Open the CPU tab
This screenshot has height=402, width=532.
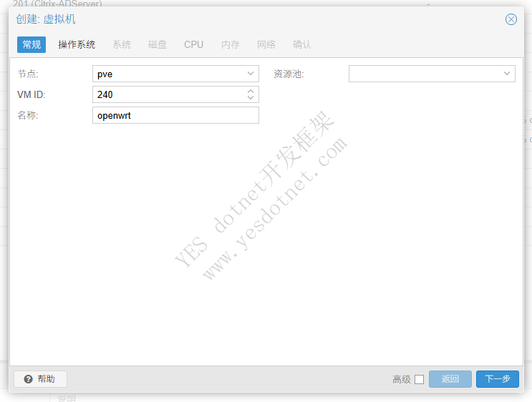(194, 45)
